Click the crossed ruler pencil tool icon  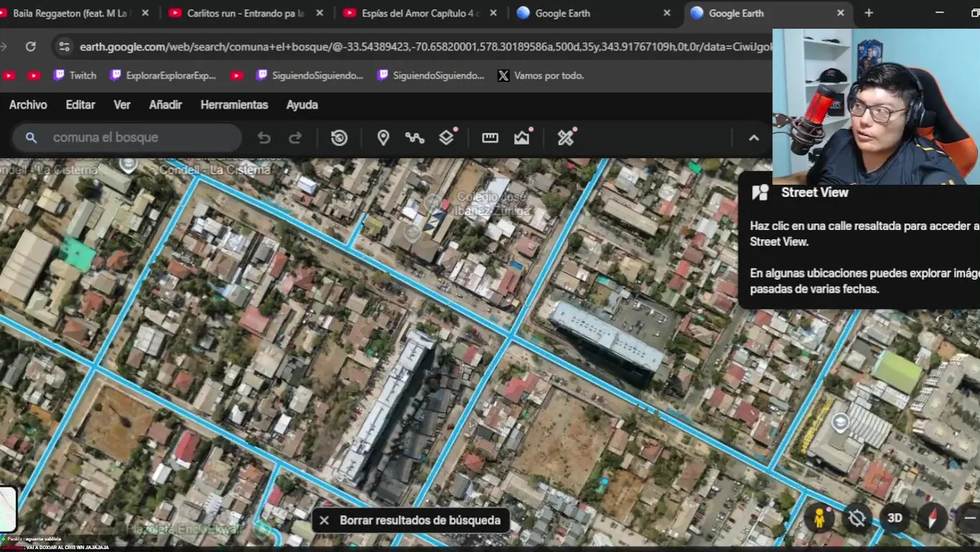[x=566, y=137]
